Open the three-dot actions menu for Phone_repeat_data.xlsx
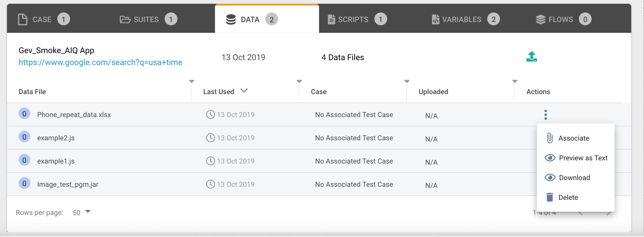Image resolution: width=644 pixels, height=237 pixels. [545, 115]
